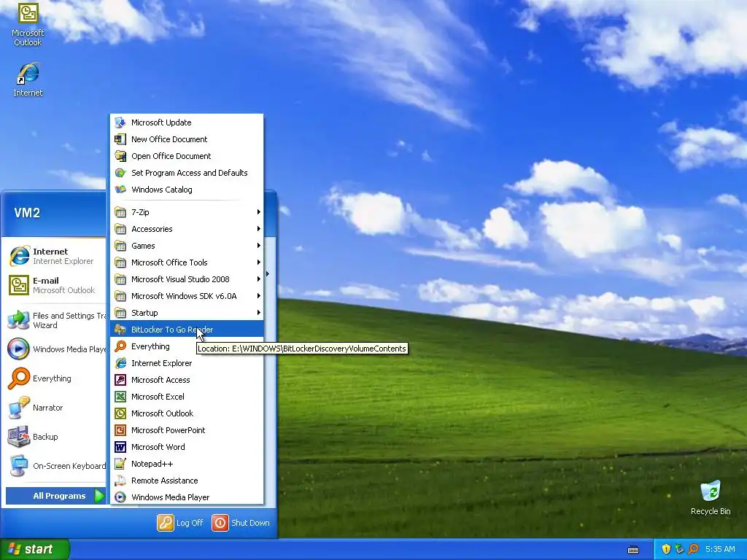
Task: Expand the Microsoft Windows SDK v6.0A submenu arrow
Action: click(259, 296)
